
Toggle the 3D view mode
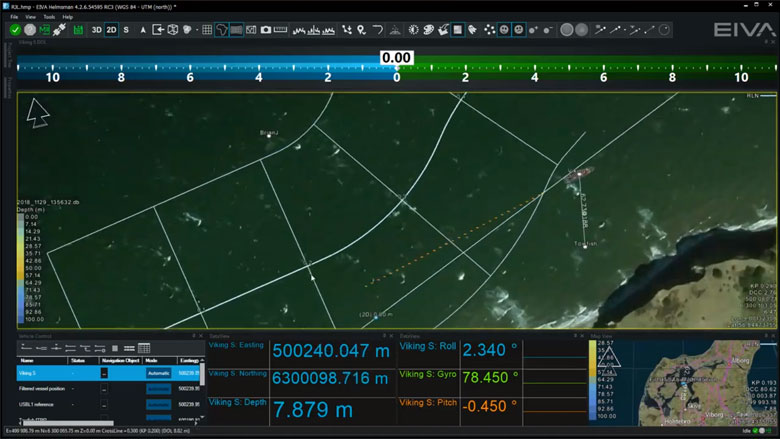[x=96, y=30]
